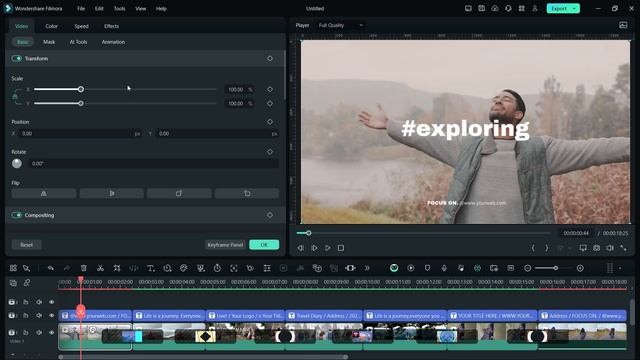This screenshot has width=640, height=360.
Task: Hide the title track with its eye icon
Action: coord(51,316)
